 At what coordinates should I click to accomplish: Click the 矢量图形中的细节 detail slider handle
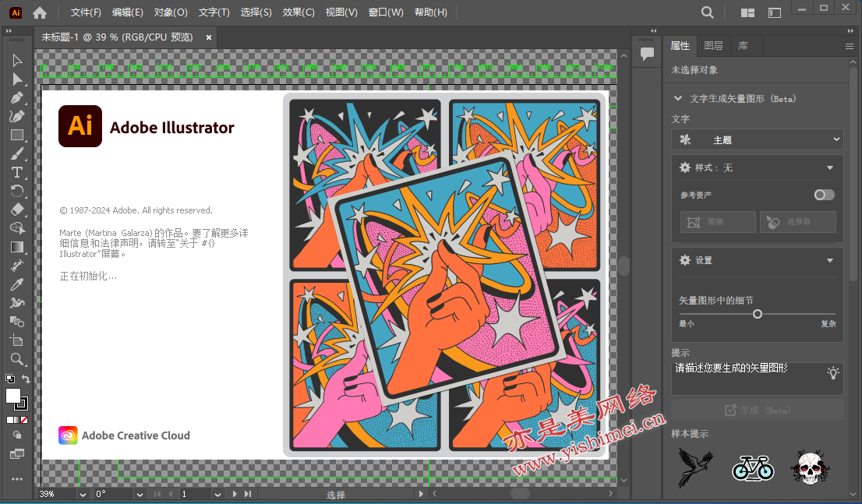click(x=758, y=314)
